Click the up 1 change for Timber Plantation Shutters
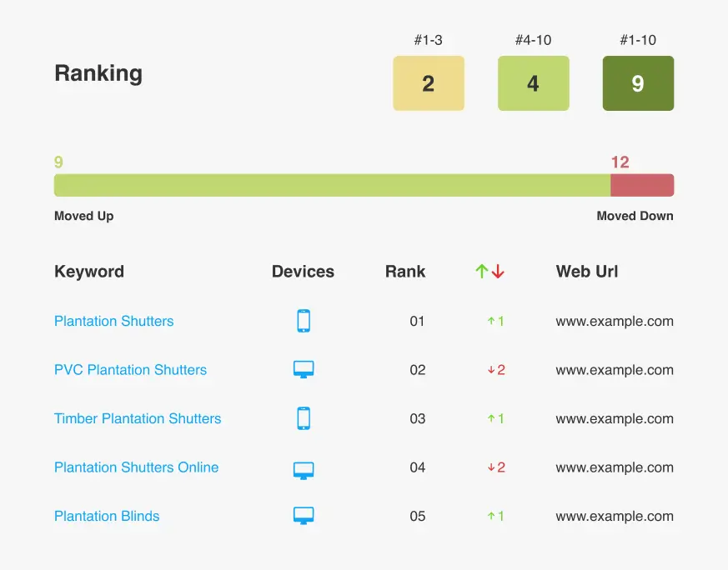Viewport: 728px width, 570px height. pyautogui.click(x=496, y=418)
